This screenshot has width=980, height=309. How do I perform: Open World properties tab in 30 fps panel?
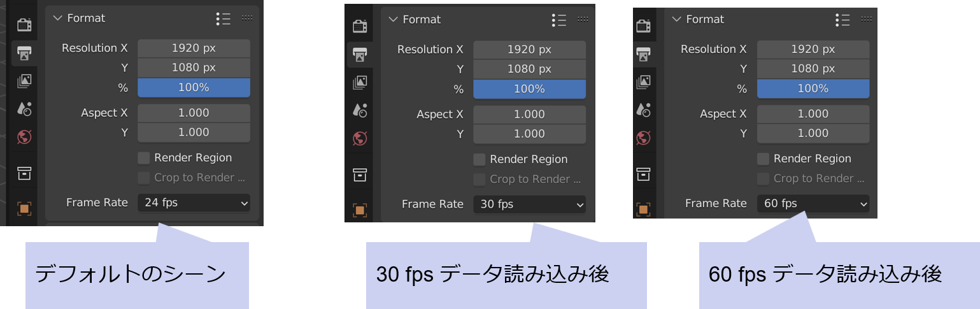coord(360,138)
